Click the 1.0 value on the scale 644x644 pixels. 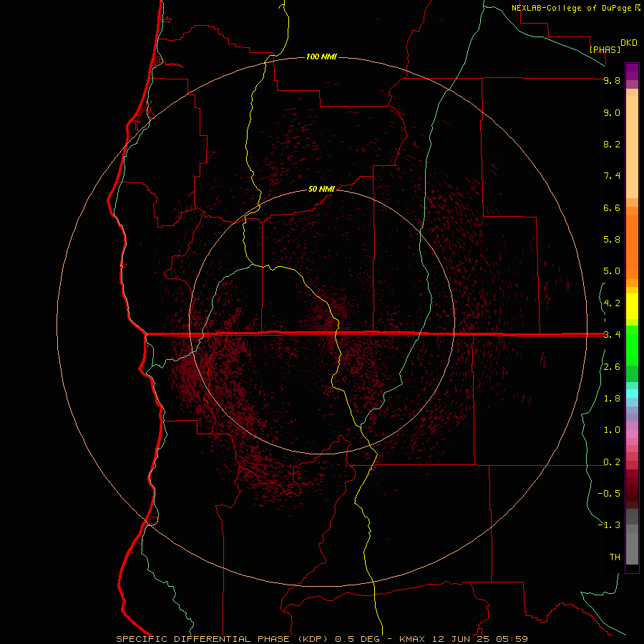(612, 431)
